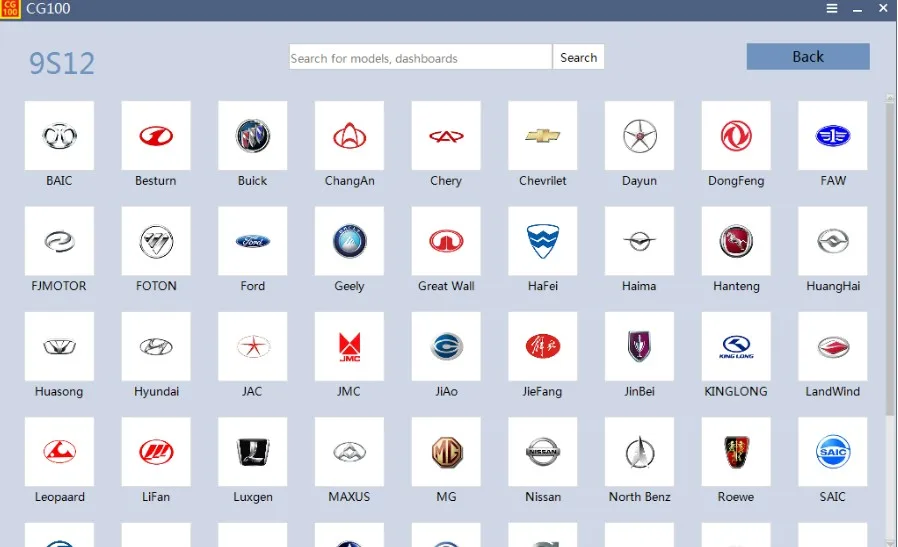Pick the Chevrilet logo
This screenshot has width=898, height=547.
click(542, 136)
